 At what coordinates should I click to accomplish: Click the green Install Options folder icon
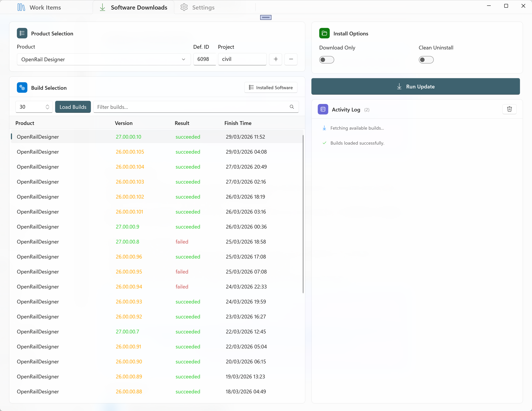click(x=324, y=33)
